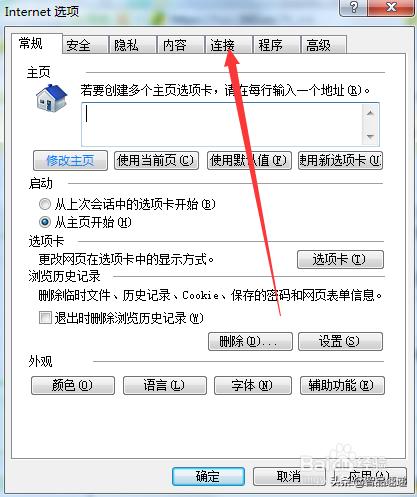This screenshot has height=497, width=417.
Task: Click inside the homepage address text box
Action: (x=222, y=124)
